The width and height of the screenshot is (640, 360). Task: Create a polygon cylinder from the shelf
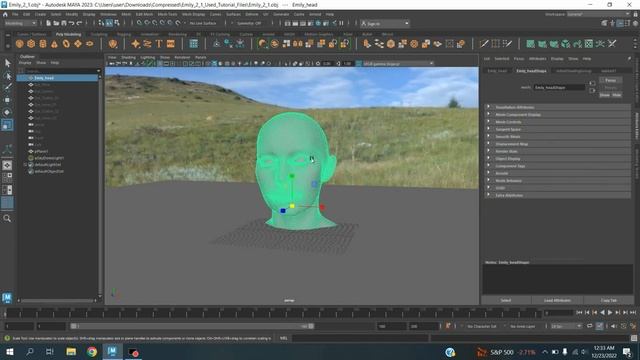(42, 44)
